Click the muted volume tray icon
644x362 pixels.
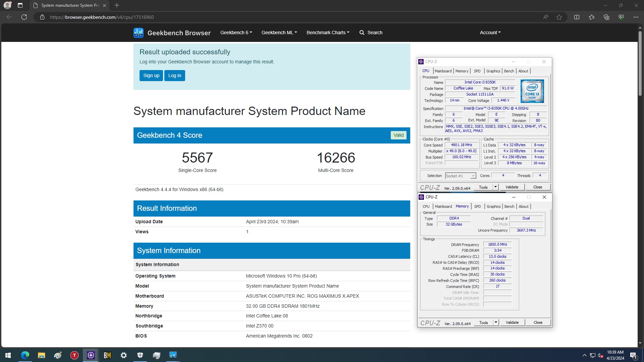click(x=600, y=355)
